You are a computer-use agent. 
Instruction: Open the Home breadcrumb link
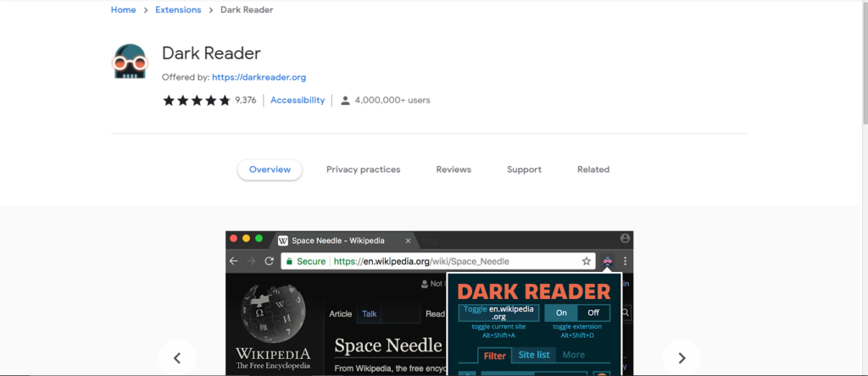pyautogui.click(x=124, y=10)
